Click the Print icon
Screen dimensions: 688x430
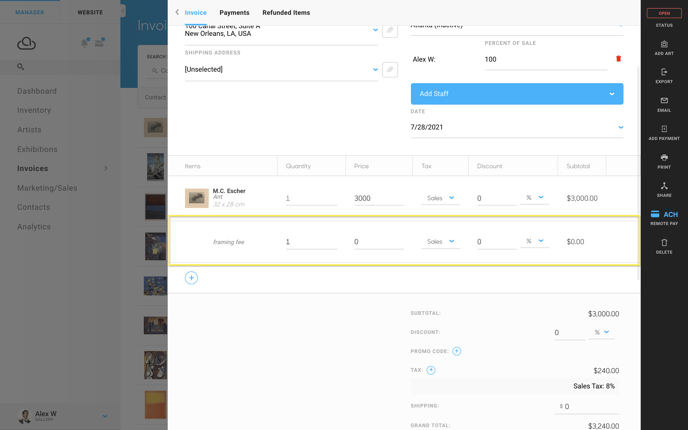(664, 157)
